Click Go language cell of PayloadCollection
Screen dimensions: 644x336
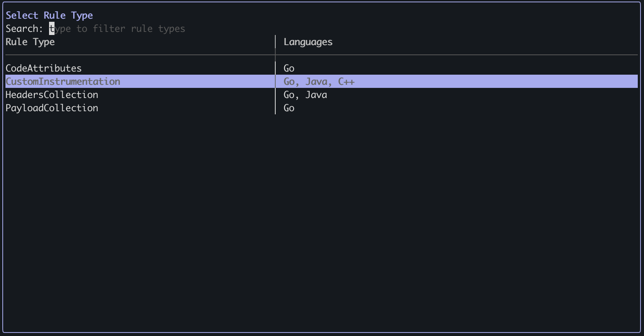289,108
